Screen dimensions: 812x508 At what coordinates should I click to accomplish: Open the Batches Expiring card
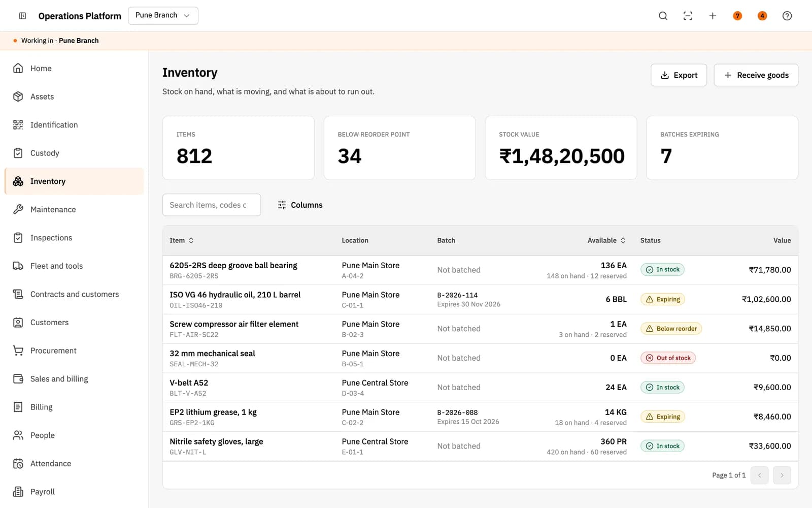pyautogui.click(x=722, y=148)
